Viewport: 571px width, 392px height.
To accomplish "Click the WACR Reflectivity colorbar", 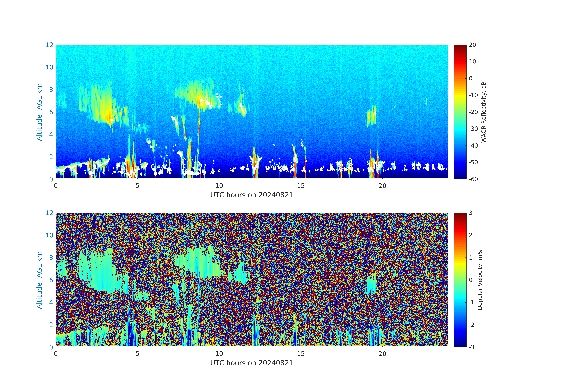I will point(460,112).
